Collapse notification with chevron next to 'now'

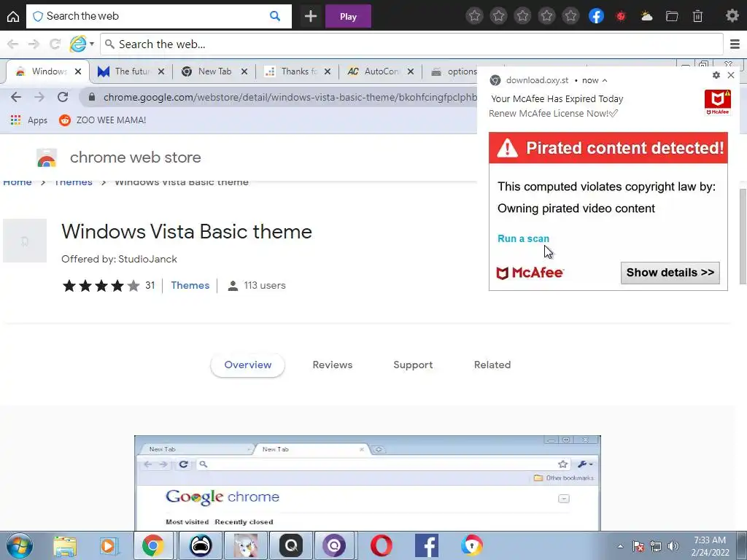coord(605,80)
